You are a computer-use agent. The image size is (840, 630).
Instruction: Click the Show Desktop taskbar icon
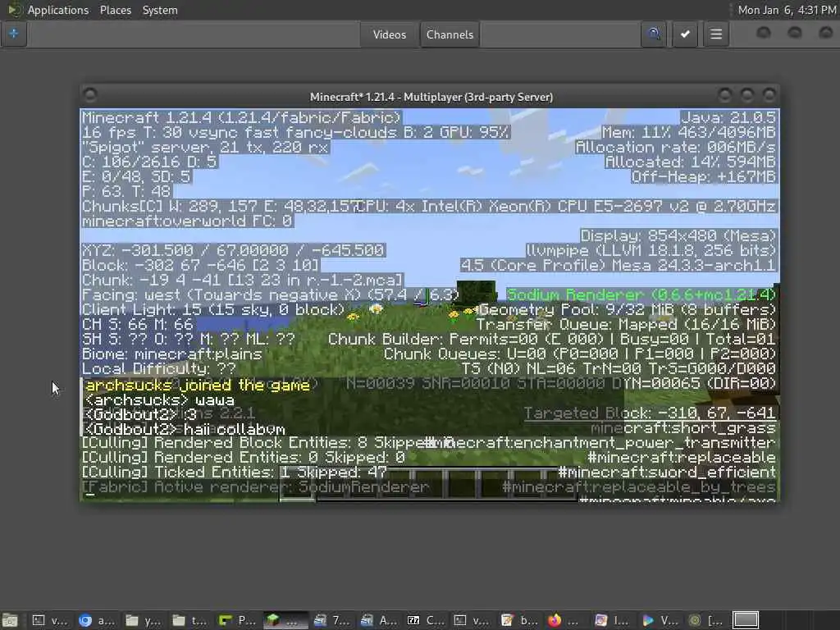pos(10,620)
